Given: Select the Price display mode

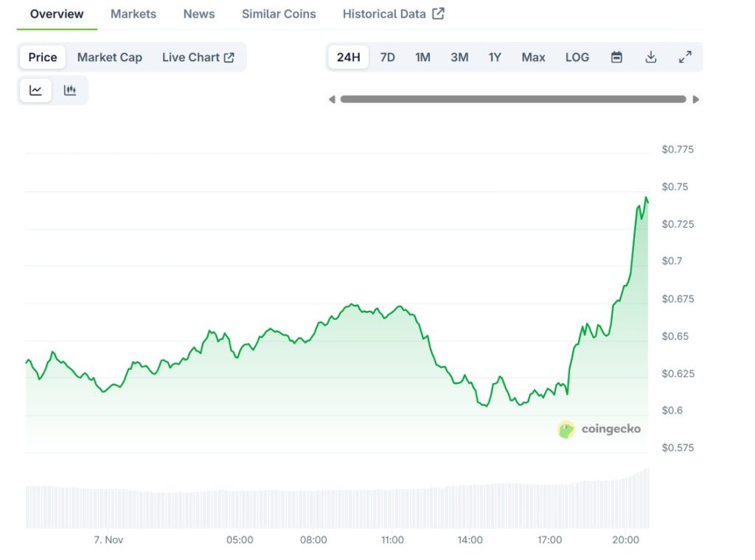Looking at the screenshot, I should [x=42, y=57].
